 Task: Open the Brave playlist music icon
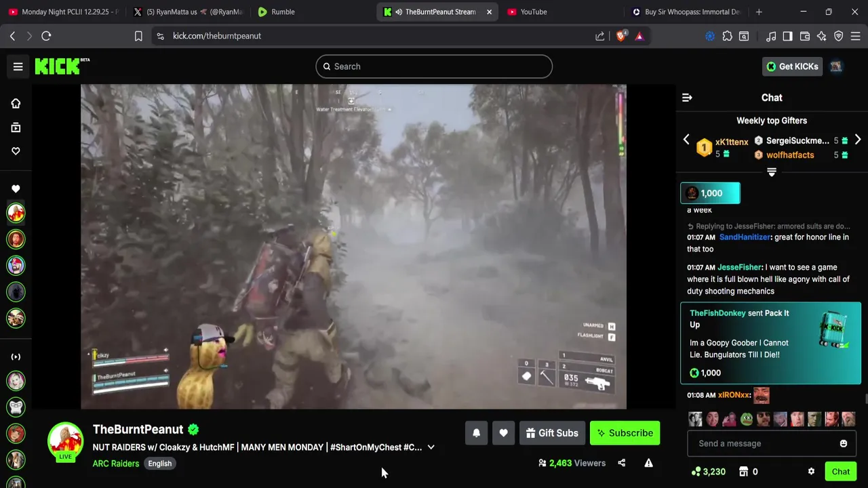[771, 36]
